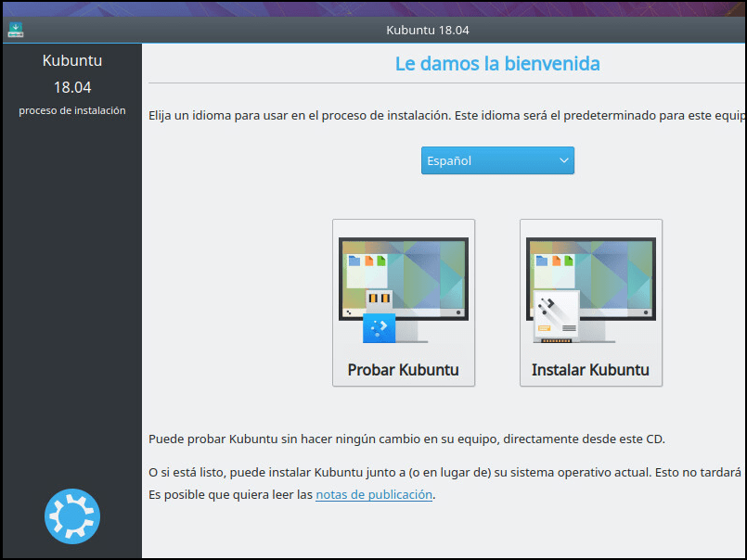747x560 pixels.
Task: Expand the Español combo box to change language
Action: pos(497,160)
